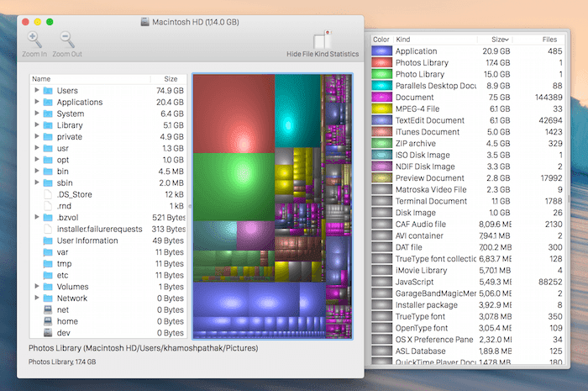
Task: Expand the System folder tree arrow
Action: coord(37,114)
